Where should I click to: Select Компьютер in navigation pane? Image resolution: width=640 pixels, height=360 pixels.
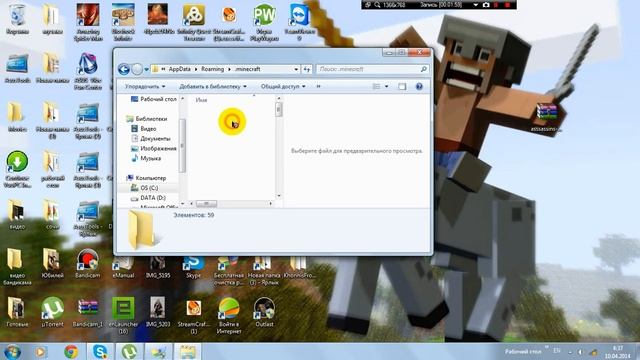(146, 178)
